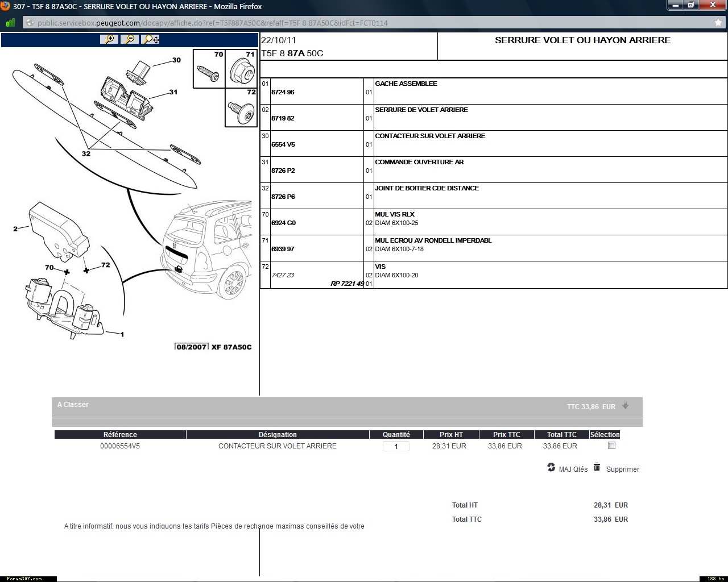Activate the zoom-and-pan magnifier tool
Viewport: 728px width, 582px height.
(x=151, y=39)
